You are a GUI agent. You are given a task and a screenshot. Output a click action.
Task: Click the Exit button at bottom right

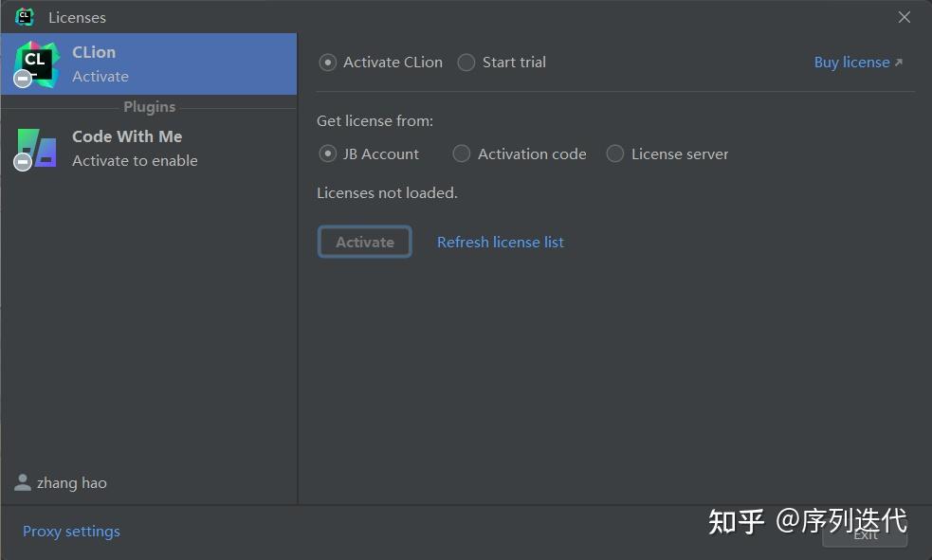(x=864, y=534)
